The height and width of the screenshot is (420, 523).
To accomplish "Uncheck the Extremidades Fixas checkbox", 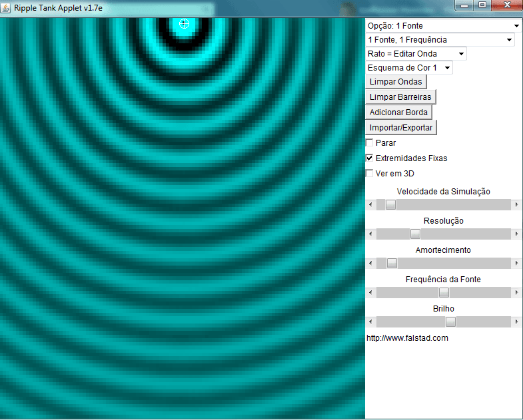I will coord(369,158).
